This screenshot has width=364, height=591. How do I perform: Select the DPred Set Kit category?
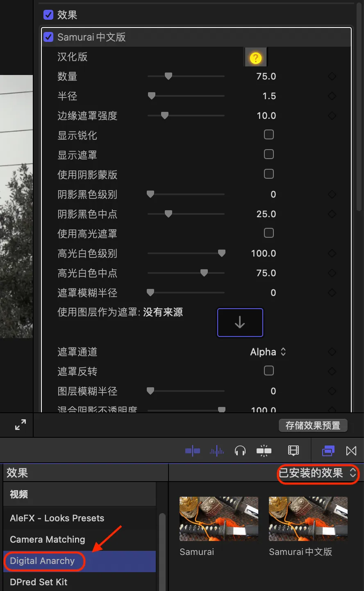pos(39,582)
